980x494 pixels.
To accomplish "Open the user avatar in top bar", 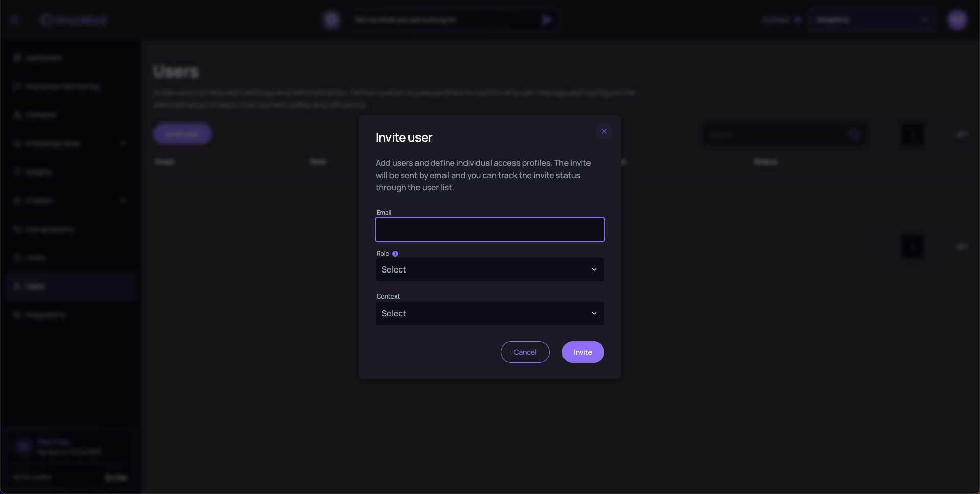I will [957, 20].
